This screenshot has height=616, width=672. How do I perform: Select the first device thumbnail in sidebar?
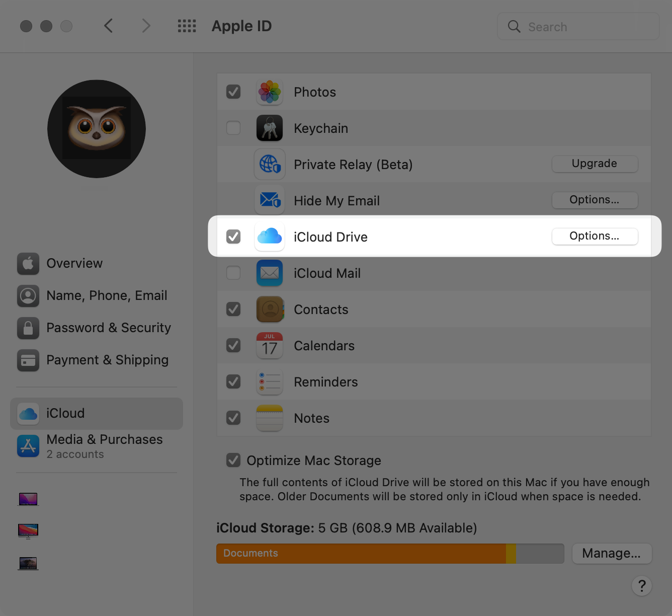point(28,499)
